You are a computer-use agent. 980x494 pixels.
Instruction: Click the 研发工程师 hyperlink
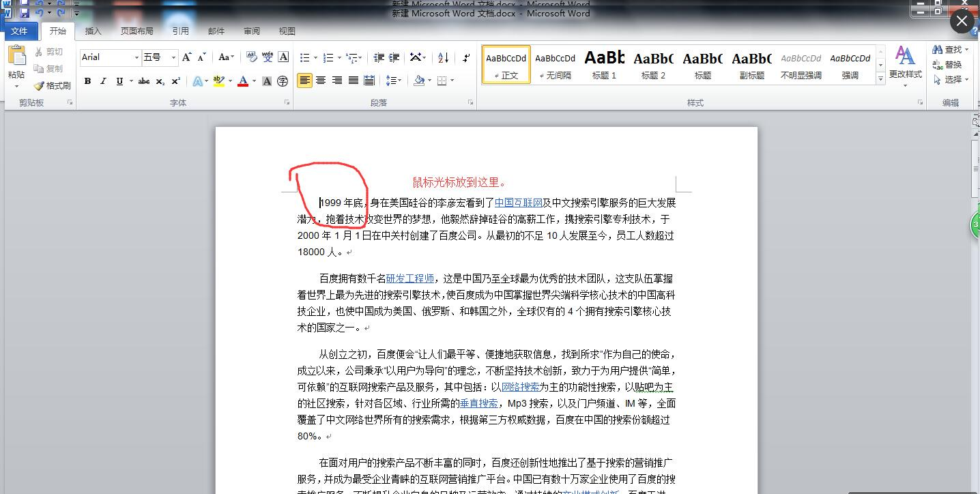point(410,278)
